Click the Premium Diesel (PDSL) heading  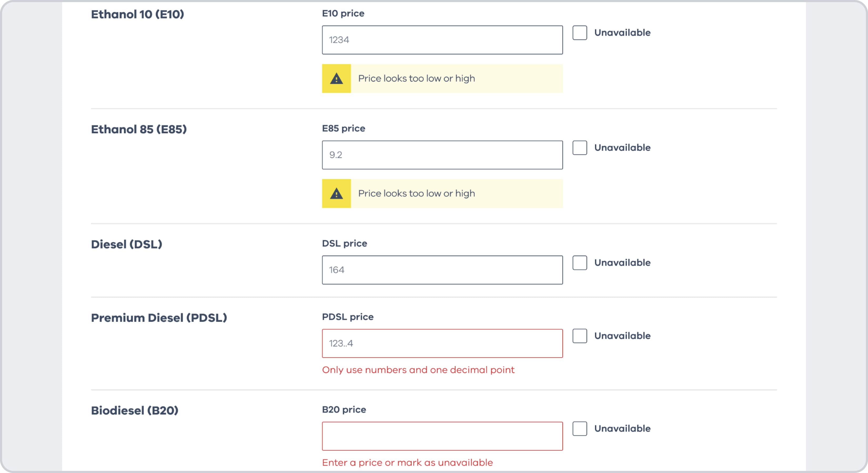(159, 318)
